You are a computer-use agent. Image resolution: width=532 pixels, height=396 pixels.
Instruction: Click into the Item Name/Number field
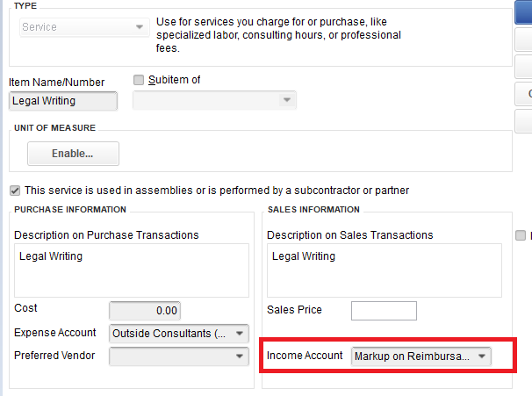62,101
